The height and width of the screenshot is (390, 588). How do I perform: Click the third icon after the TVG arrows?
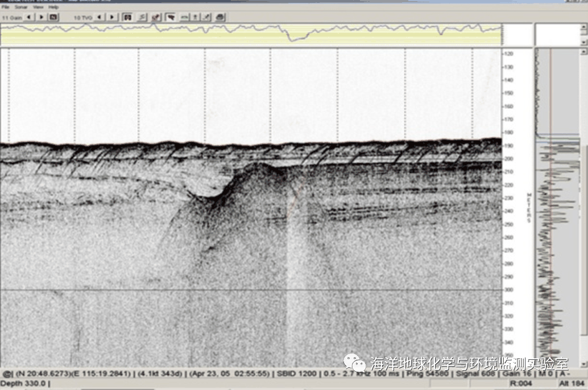[156, 17]
